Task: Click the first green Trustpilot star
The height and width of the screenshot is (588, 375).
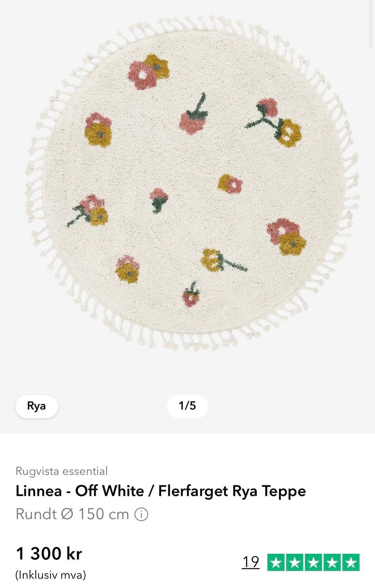Action: (x=276, y=562)
